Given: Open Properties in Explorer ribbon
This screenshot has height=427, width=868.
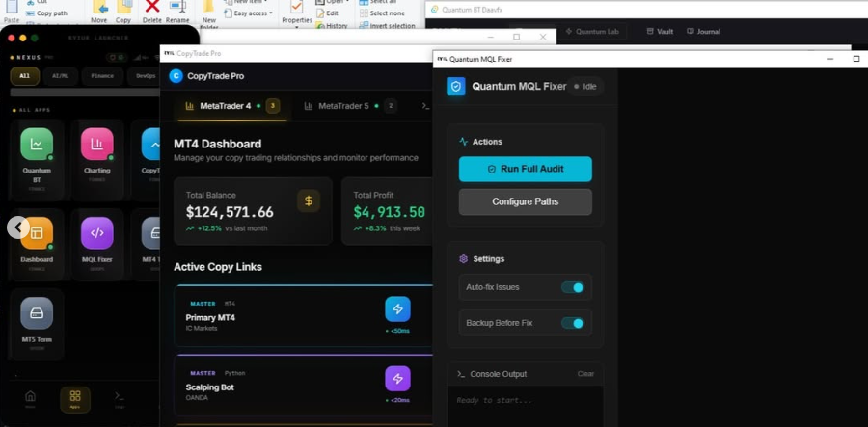Looking at the screenshot, I should point(297,13).
